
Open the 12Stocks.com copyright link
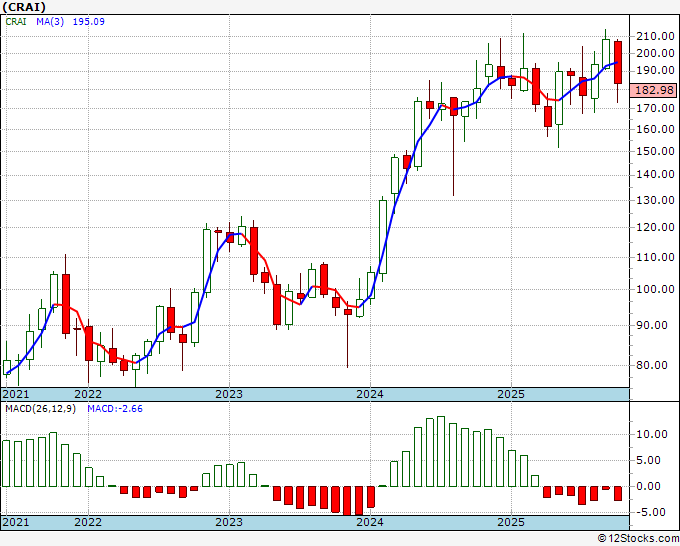pos(639,539)
